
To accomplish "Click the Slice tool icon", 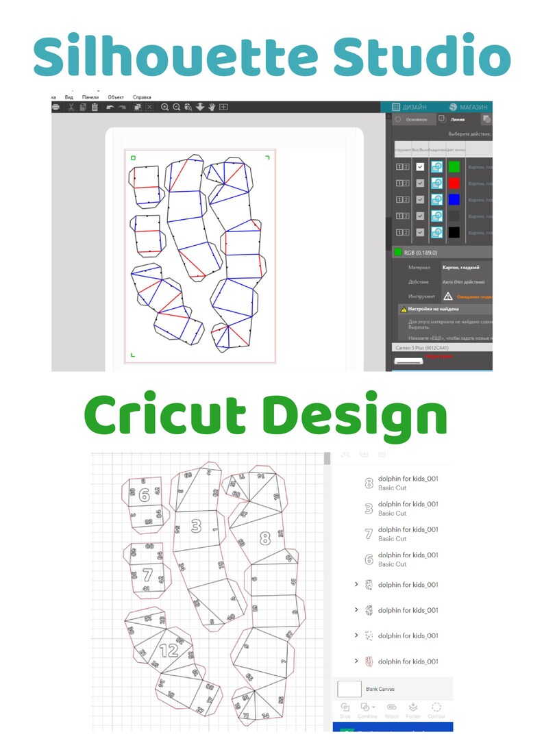I will coord(345,707).
